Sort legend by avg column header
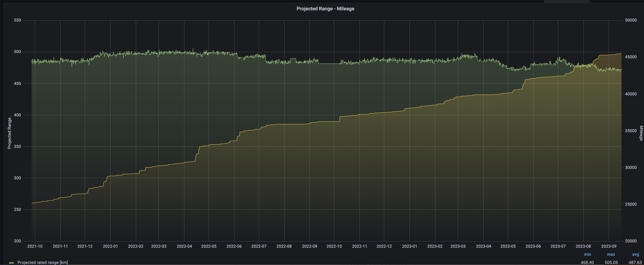The height and width of the screenshot is (265, 644). [635, 254]
